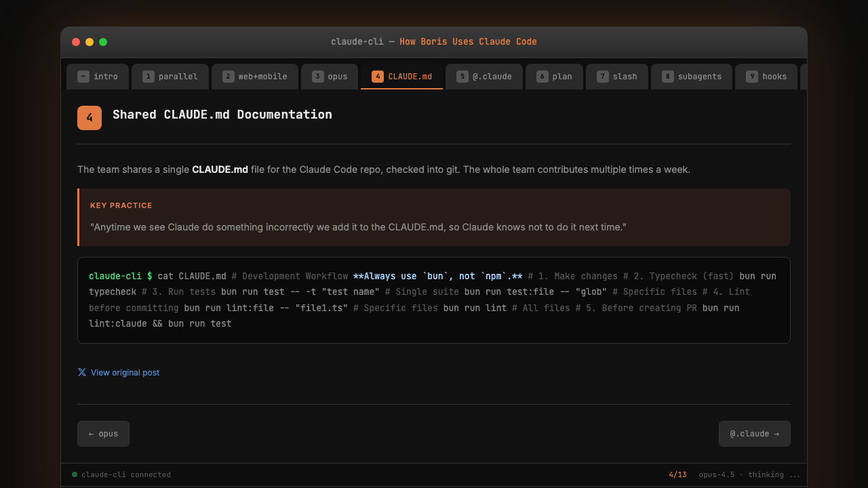Open the intro tab

coord(98,77)
